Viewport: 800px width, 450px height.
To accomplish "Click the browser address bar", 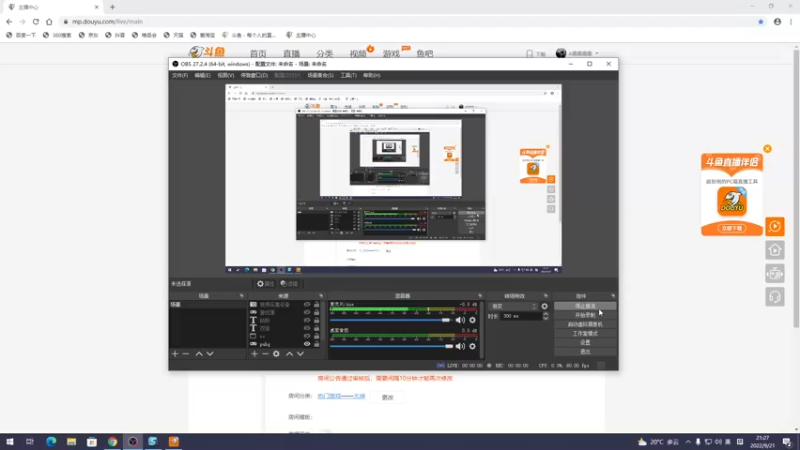I will (408, 22).
